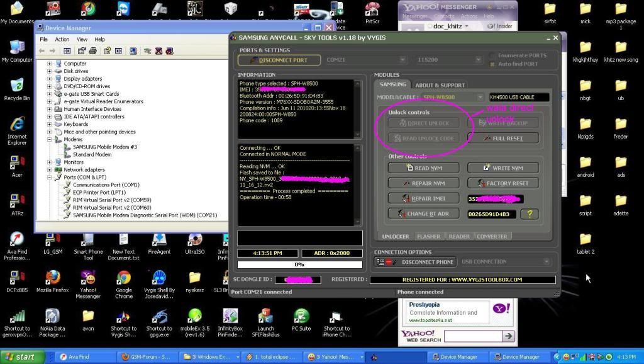This screenshot has width=644, height=364.
Task: Click Back arrow in Device Manager toolbar
Action: (42, 51)
